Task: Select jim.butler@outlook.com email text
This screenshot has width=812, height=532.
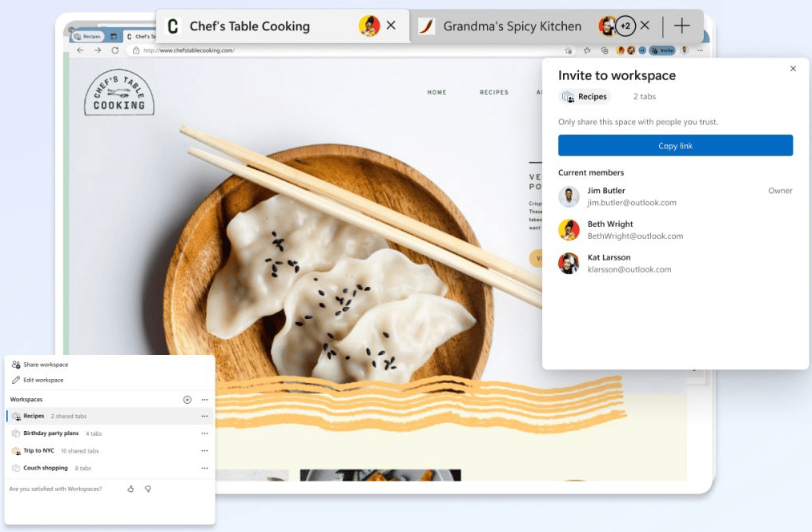Action: [632, 203]
